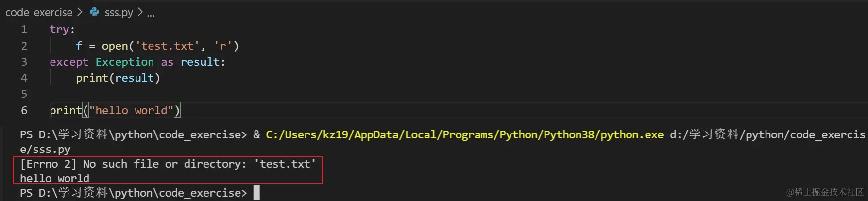Click the hello world terminal output
Viewport: 868px width, 201px height.
pos(54,179)
